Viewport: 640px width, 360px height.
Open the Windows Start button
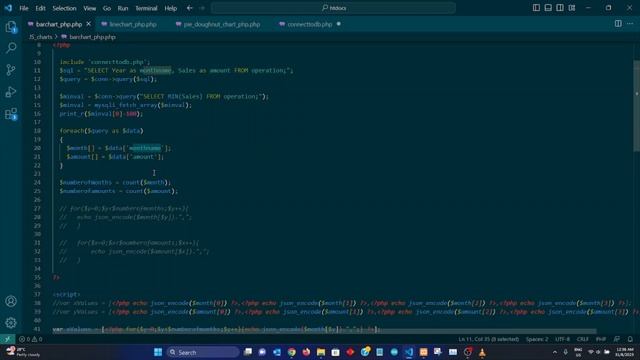click(158, 352)
